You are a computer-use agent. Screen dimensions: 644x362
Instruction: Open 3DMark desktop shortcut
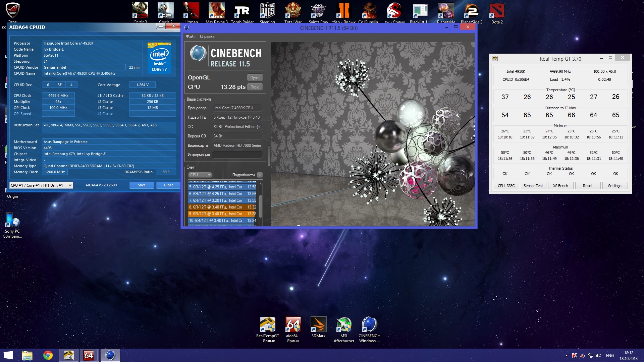tap(318, 327)
